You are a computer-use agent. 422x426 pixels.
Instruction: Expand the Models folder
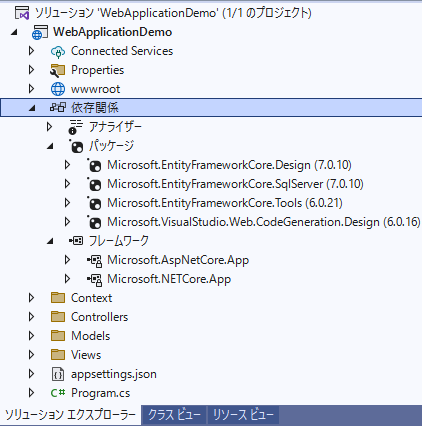(x=32, y=336)
